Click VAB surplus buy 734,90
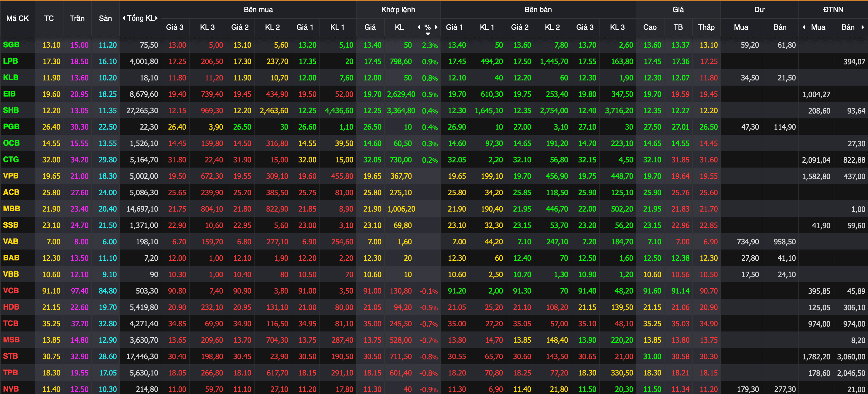Screen dimensions: 868x394 pos(748,242)
